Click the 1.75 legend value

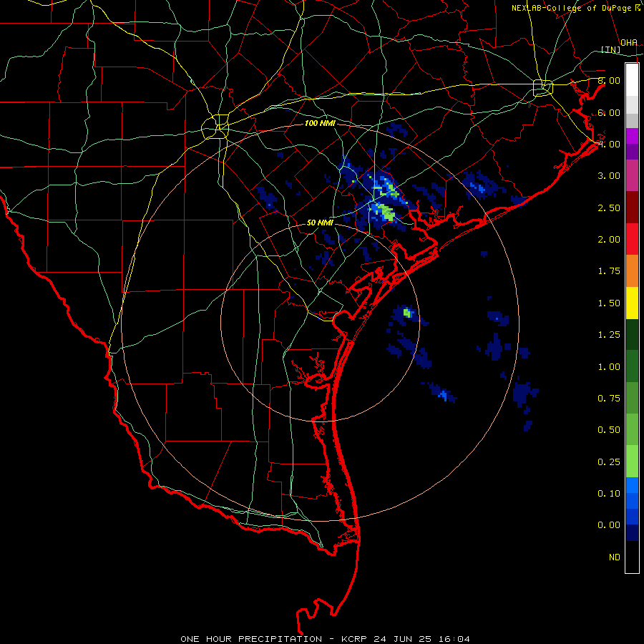tap(609, 271)
